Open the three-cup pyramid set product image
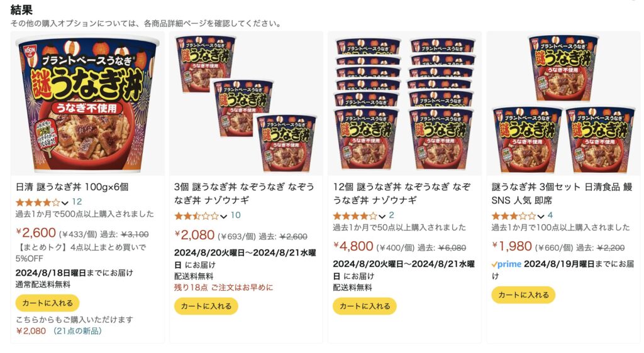Image resolution: width=644 pixels, height=353 pixels. (563, 104)
